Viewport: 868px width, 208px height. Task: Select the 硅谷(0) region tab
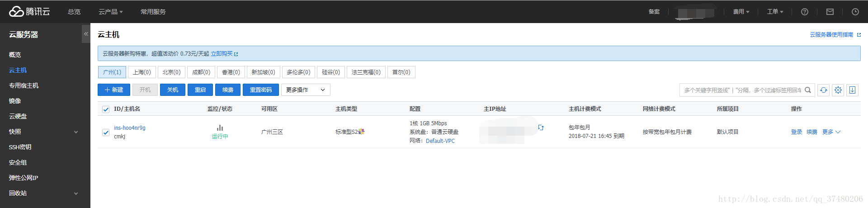[x=331, y=72]
